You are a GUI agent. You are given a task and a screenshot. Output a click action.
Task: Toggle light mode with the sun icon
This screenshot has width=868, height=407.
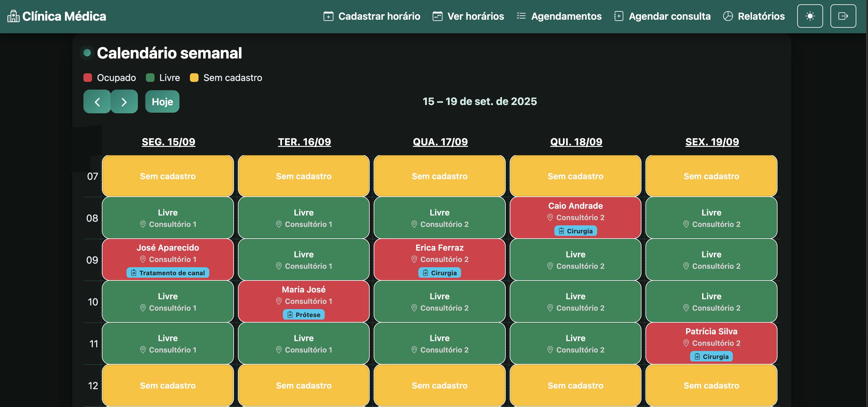tap(810, 16)
